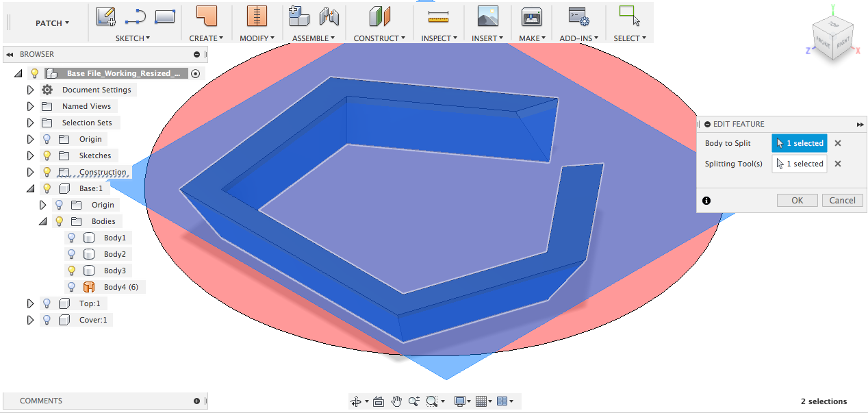Click the Select tool icon

tap(629, 16)
